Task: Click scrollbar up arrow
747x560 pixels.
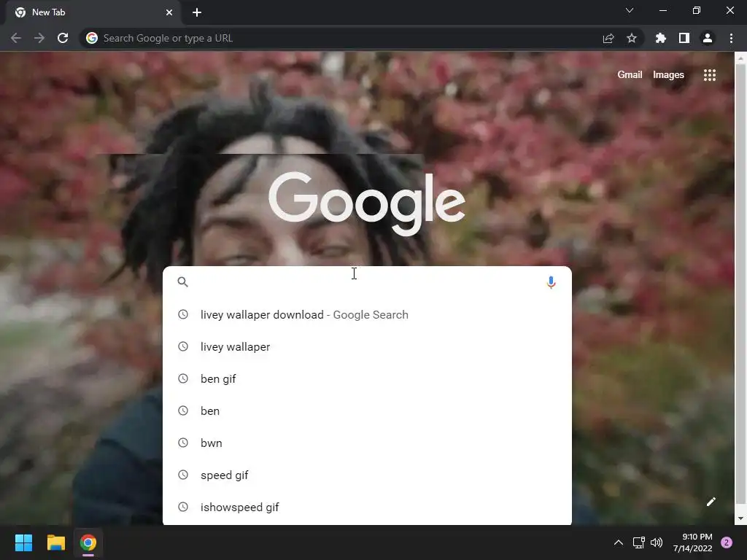Action: tap(740, 58)
